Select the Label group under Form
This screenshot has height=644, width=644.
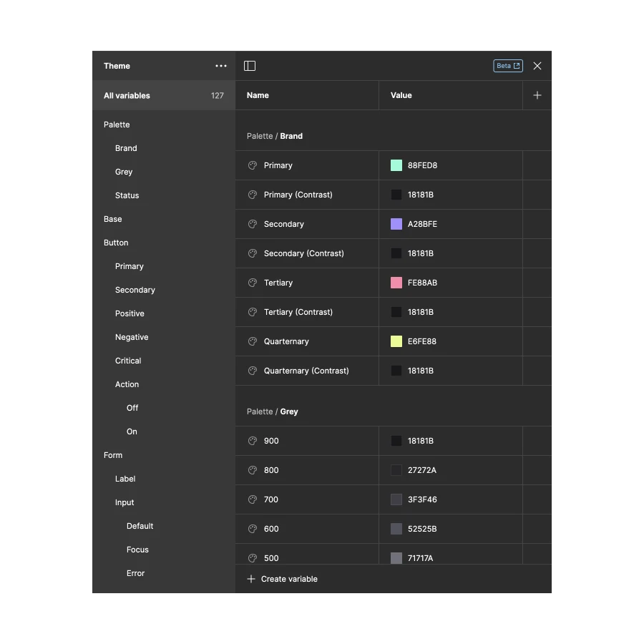tap(125, 479)
